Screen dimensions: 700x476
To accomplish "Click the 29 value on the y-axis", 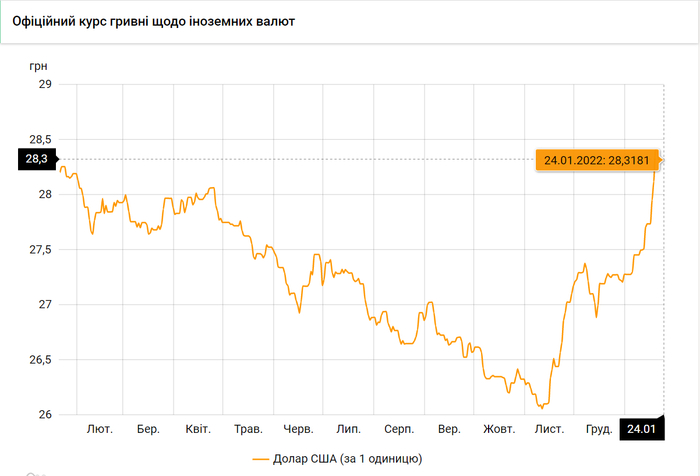I will pos(45,84).
